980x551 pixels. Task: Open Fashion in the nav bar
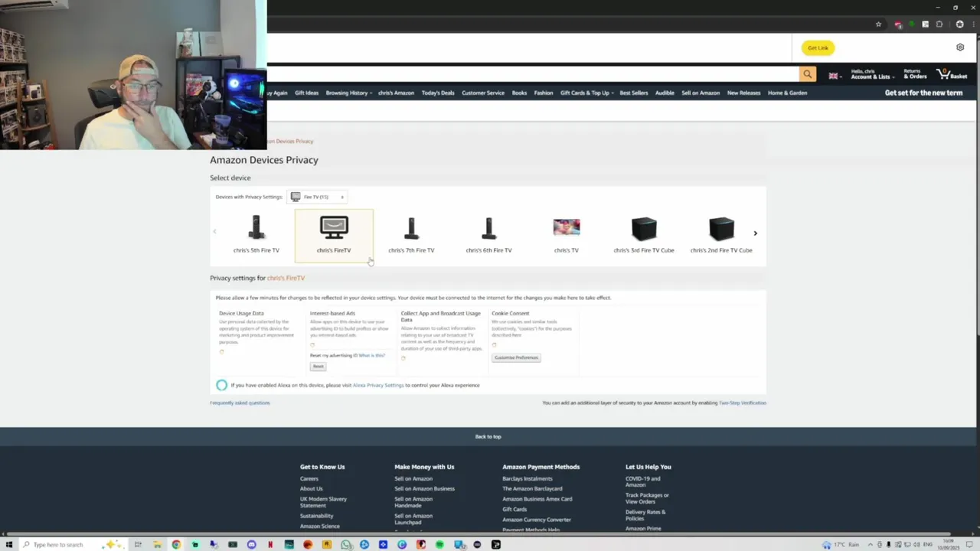pos(544,93)
